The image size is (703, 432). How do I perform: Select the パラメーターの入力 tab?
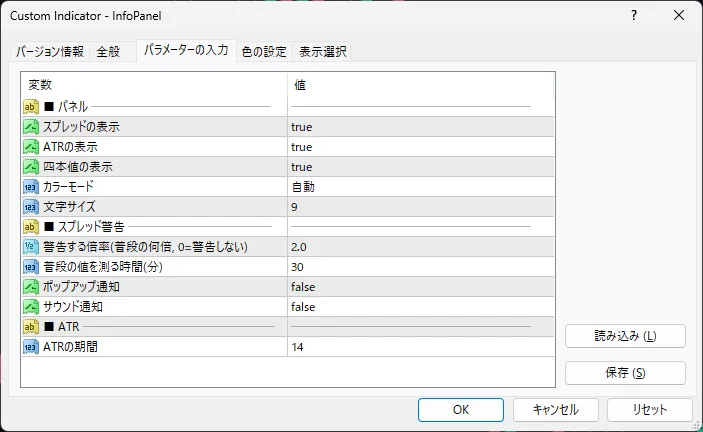click(187, 50)
